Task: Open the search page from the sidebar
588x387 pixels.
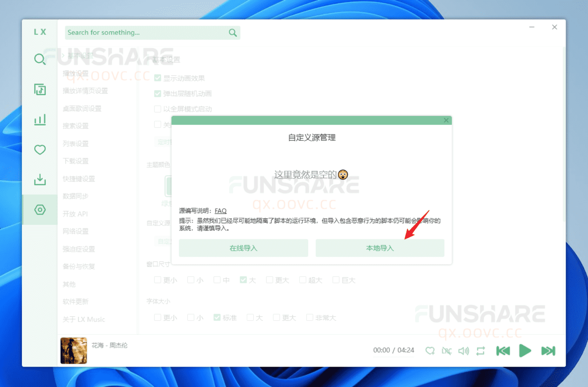Action: (40, 59)
